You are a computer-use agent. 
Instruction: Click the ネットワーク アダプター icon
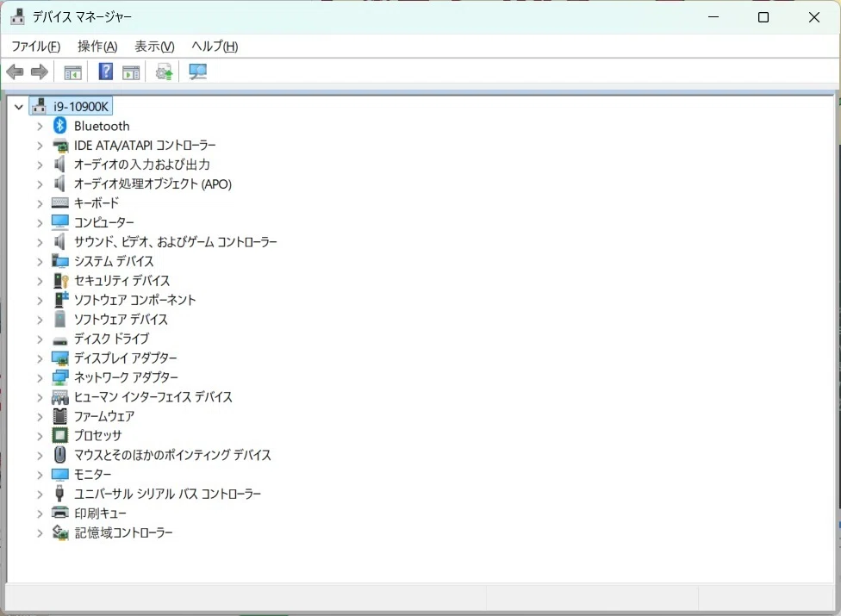click(60, 377)
